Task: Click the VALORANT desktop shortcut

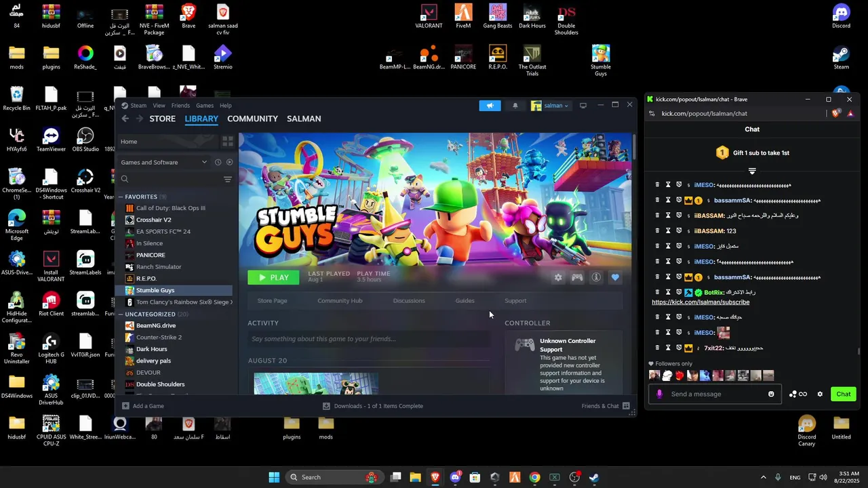Action: (429, 17)
